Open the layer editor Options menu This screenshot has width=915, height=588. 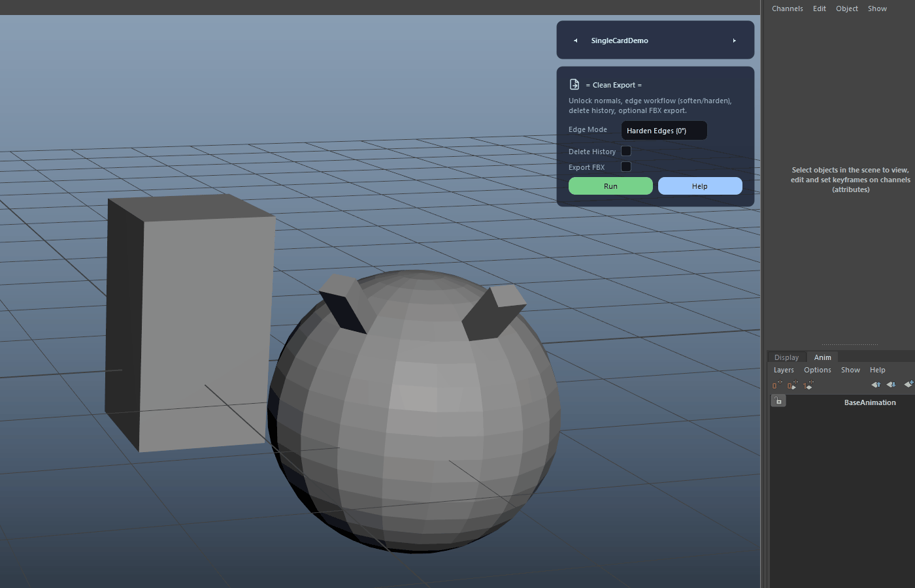(817, 370)
